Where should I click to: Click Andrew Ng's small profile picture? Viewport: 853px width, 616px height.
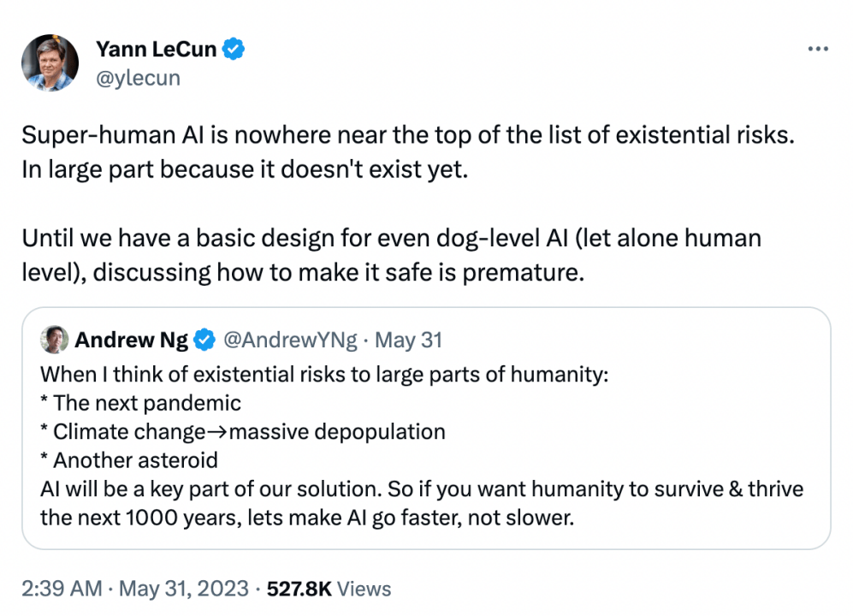point(55,340)
